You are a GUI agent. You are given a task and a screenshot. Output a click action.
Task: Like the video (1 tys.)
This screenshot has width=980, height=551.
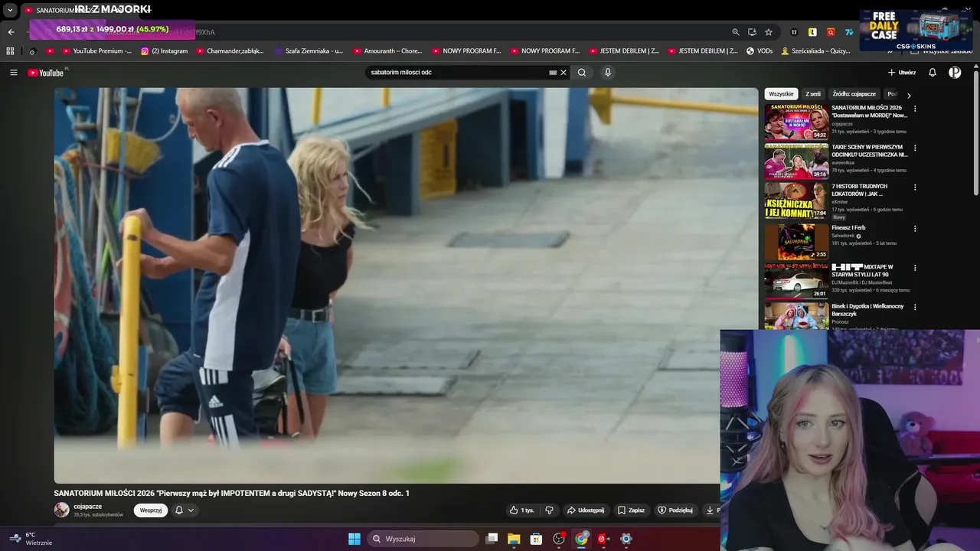click(x=522, y=510)
